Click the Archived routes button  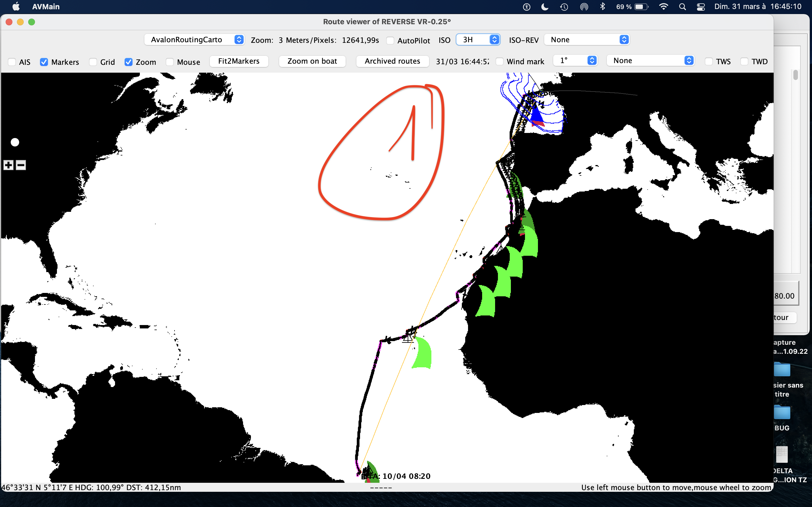pyautogui.click(x=392, y=61)
